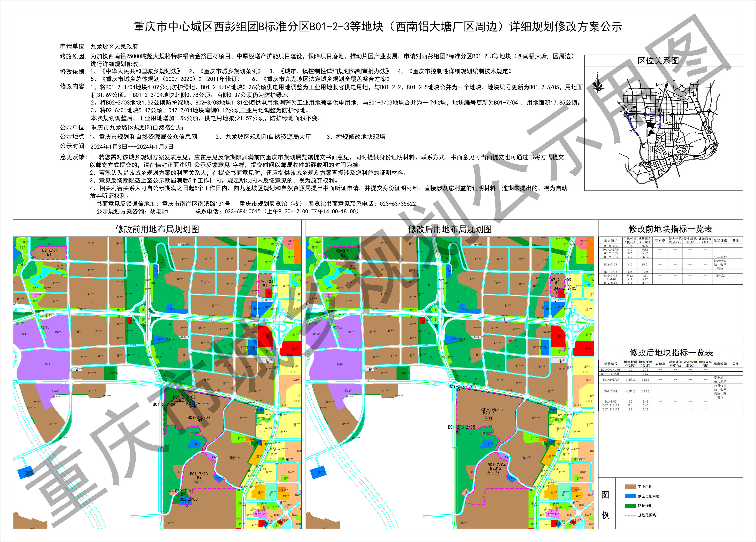Click the D2-6/01 M1 parcel label in before map
The height and width of the screenshot is (542, 756).
click(50, 252)
